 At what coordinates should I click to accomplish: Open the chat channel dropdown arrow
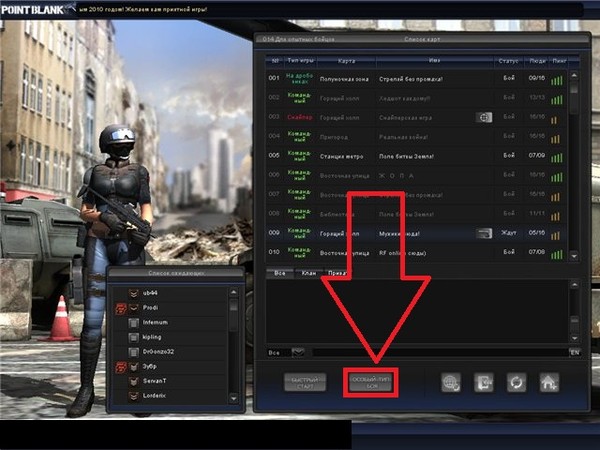point(298,352)
